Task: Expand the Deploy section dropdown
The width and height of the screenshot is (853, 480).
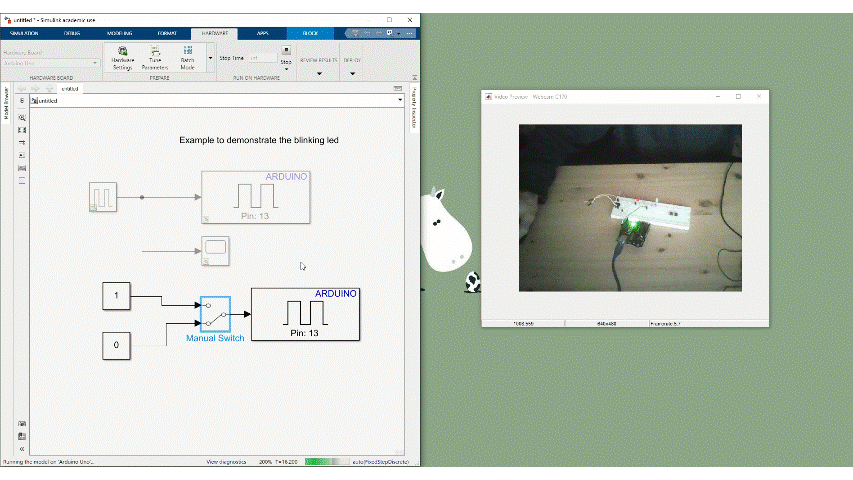Action: [353, 73]
